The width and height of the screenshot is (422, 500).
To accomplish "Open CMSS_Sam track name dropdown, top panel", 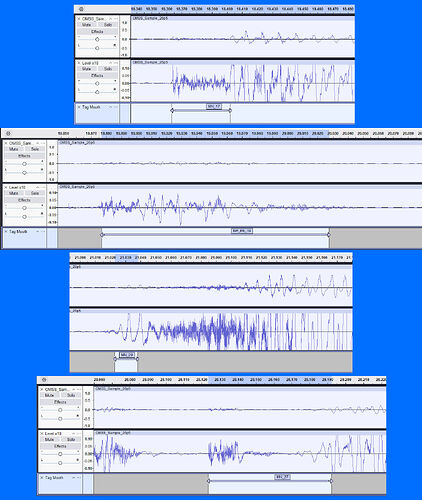I will coord(93,19).
